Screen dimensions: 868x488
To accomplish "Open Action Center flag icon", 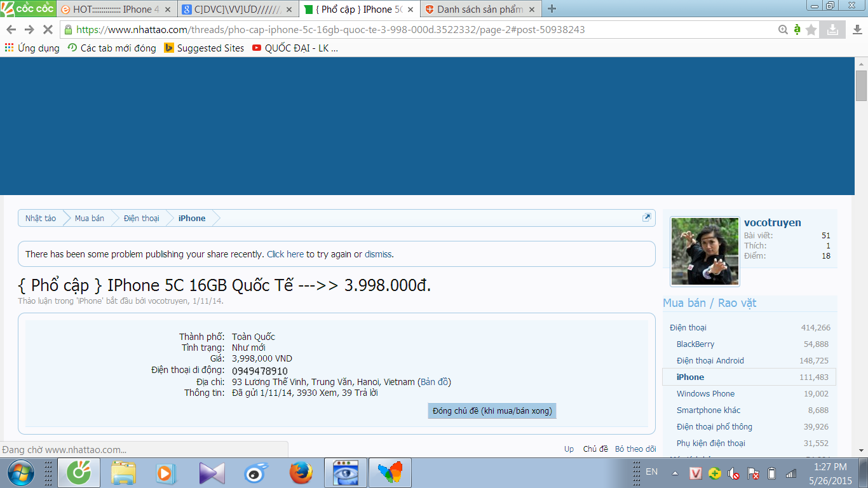I will (753, 473).
